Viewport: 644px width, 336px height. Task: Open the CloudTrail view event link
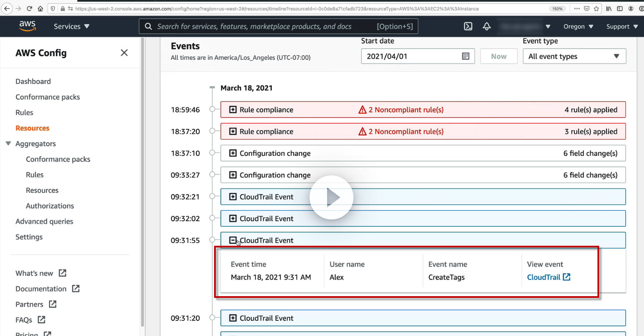pyautogui.click(x=544, y=277)
